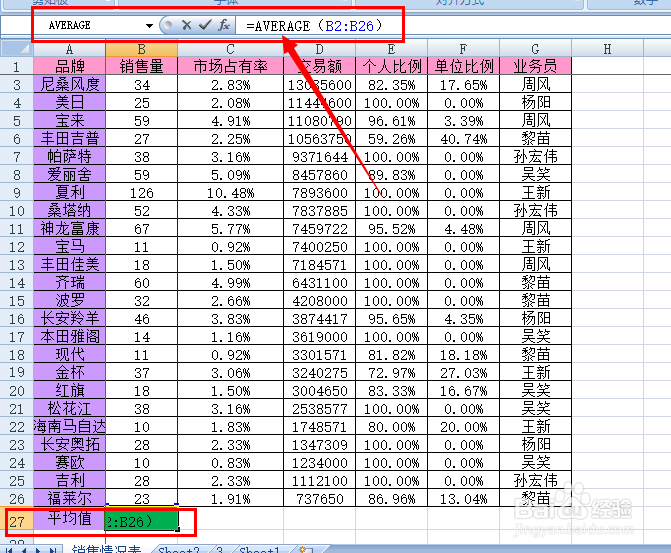Click the 单位比例 header cell
The height and width of the screenshot is (553, 671).
[x=463, y=66]
